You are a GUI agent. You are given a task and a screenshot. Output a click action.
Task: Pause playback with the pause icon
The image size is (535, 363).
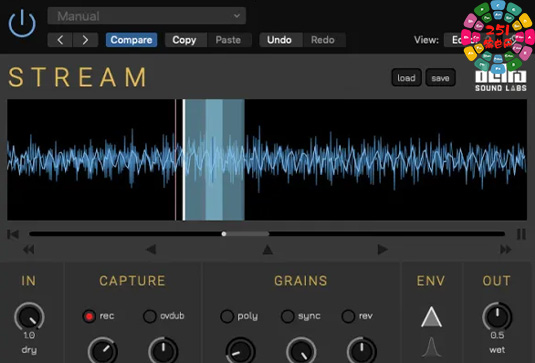[x=521, y=234]
